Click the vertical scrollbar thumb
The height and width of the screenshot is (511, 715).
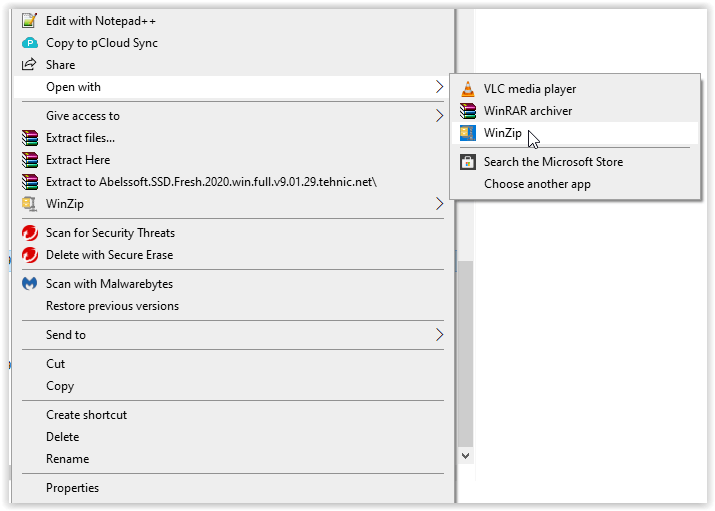pos(466,354)
